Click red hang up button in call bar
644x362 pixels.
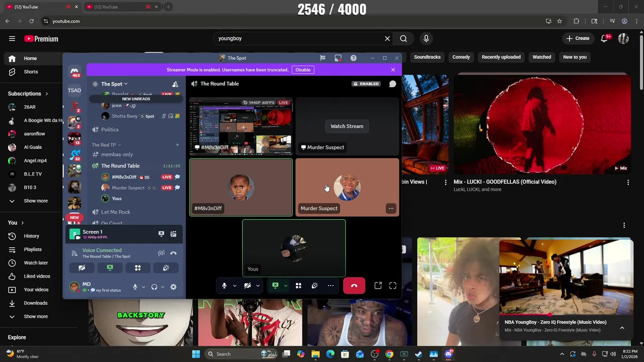point(354,286)
